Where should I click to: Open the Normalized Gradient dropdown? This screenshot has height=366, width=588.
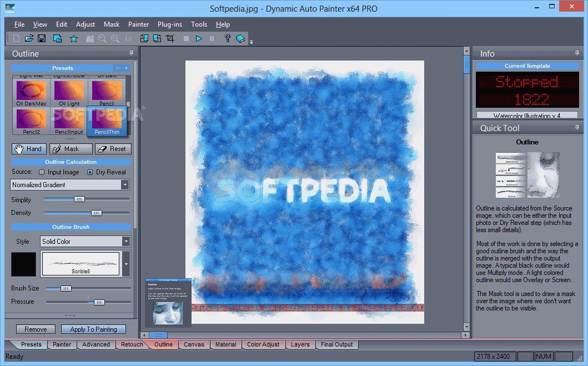tap(70, 184)
